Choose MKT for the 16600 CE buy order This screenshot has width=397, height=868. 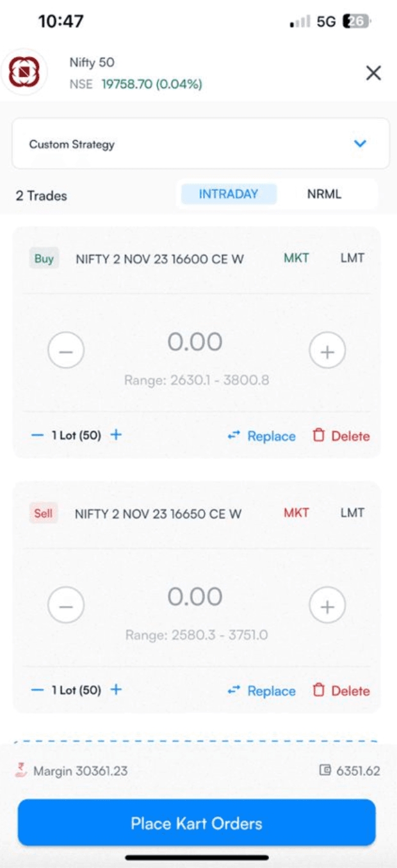click(296, 259)
